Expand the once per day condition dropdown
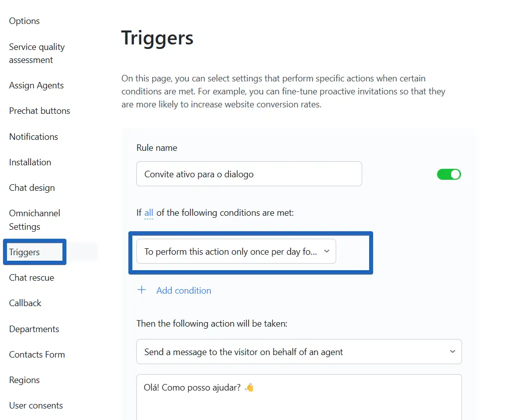This screenshot has height=420, width=508. pyautogui.click(x=236, y=251)
